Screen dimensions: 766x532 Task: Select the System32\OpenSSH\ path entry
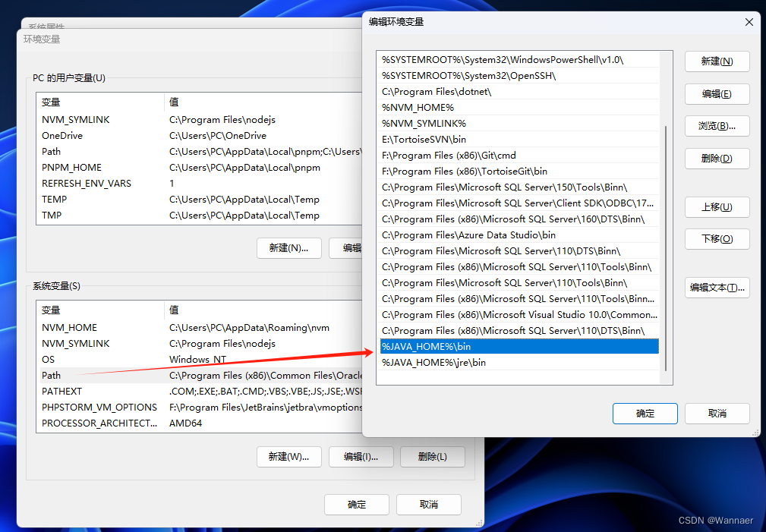pos(519,76)
